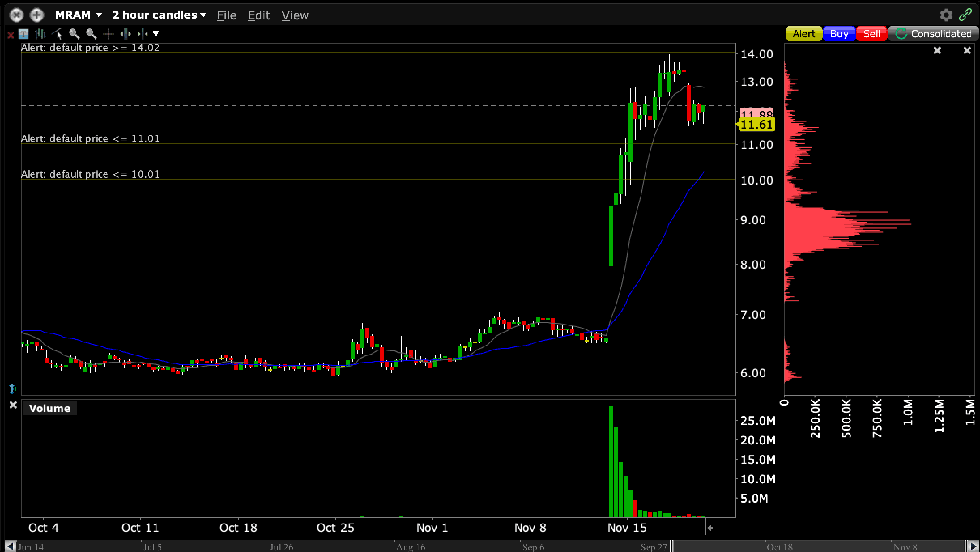Expand the MRAM symbol dropdown
980x552 pixels.
click(98, 15)
